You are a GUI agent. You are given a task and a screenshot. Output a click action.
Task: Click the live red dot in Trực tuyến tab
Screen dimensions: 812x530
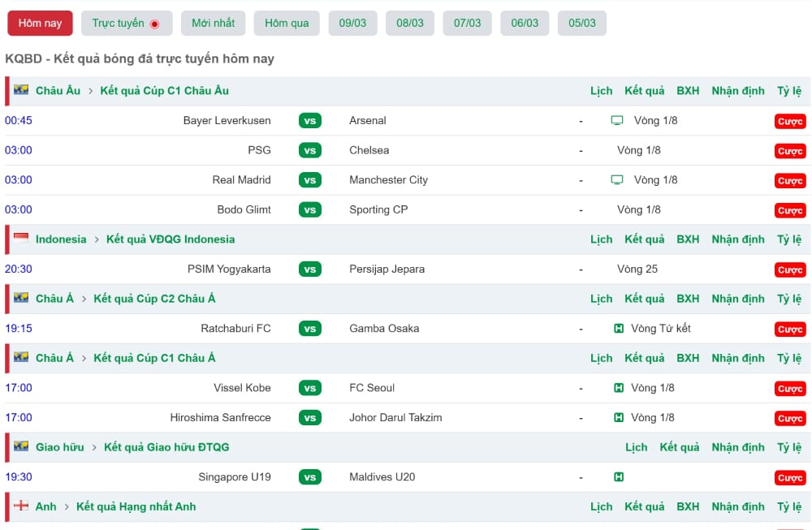(x=154, y=24)
